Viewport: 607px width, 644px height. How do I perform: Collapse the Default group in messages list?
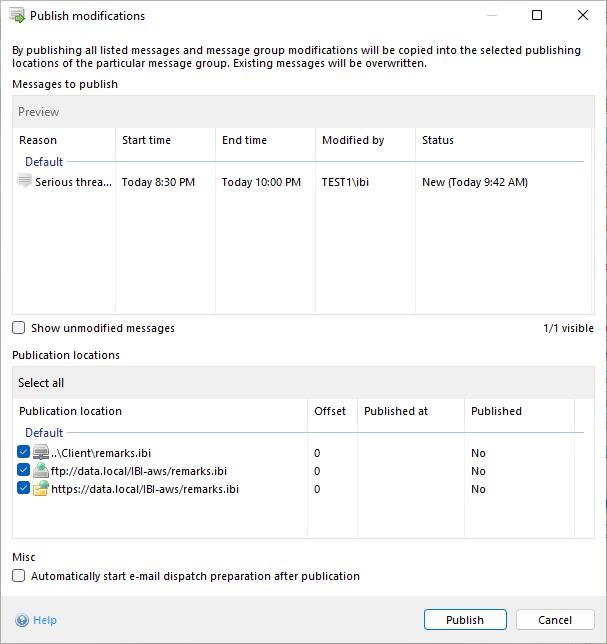[x=44, y=162]
